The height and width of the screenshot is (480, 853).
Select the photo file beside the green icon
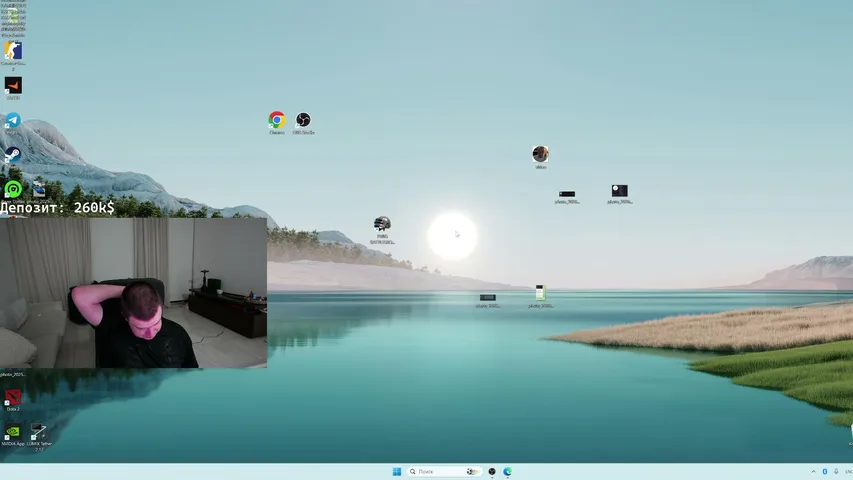[x=39, y=189]
